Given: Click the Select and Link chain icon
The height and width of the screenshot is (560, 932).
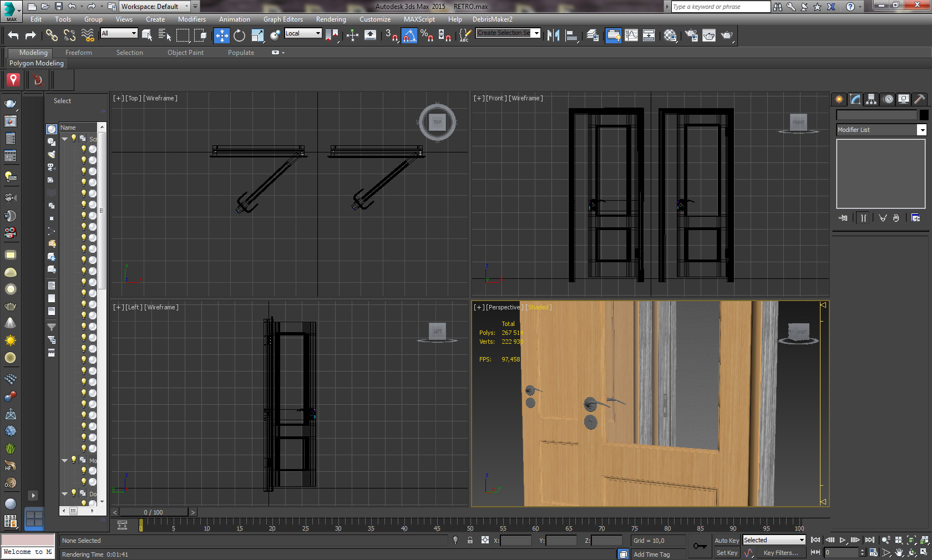Looking at the screenshot, I should [x=52, y=35].
